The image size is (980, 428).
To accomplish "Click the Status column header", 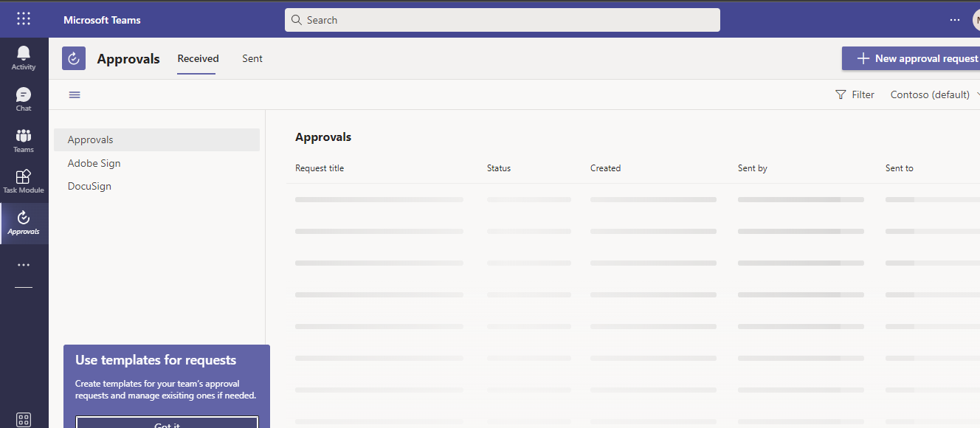I will (x=499, y=168).
